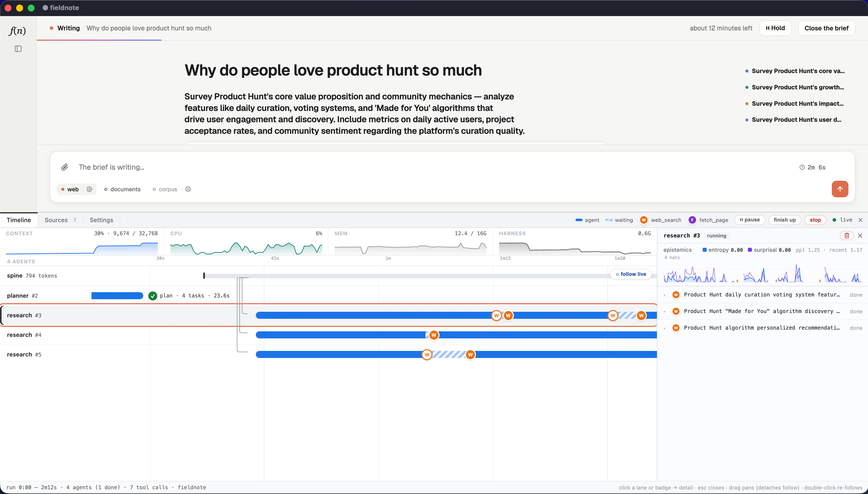
Task: Toggle the sidebar panel icon
Action: (x=18, y=49)
